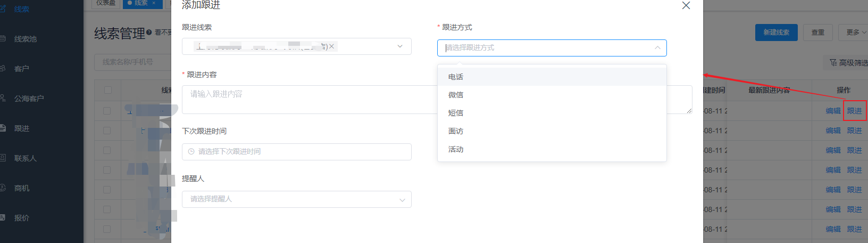The height and width of the screenshot is (243, 868).
Task: Choose 活动 from the follow-up method list
Action: 552,149
